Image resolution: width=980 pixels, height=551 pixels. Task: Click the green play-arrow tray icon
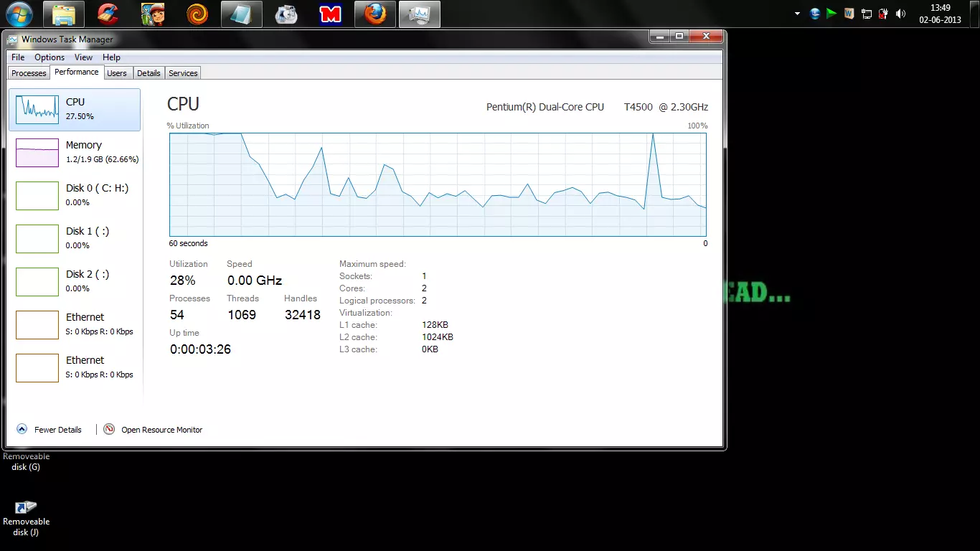[831, 14]
